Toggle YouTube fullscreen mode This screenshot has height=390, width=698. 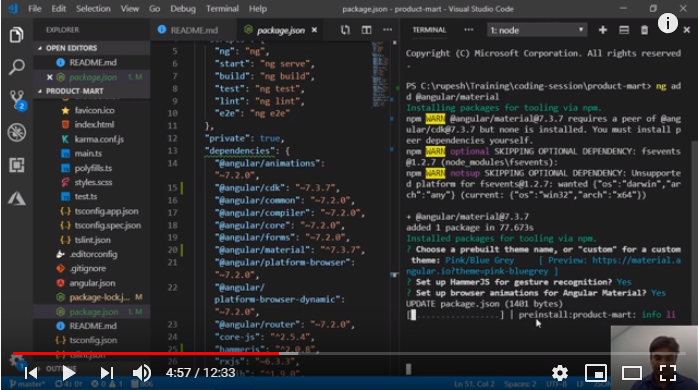pos(668,373)
